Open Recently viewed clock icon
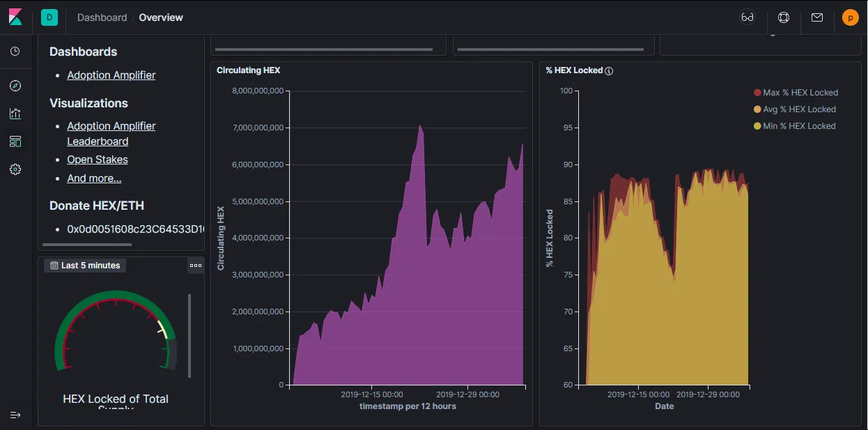This screenshot has width=868, height=430. click(15, 52)
